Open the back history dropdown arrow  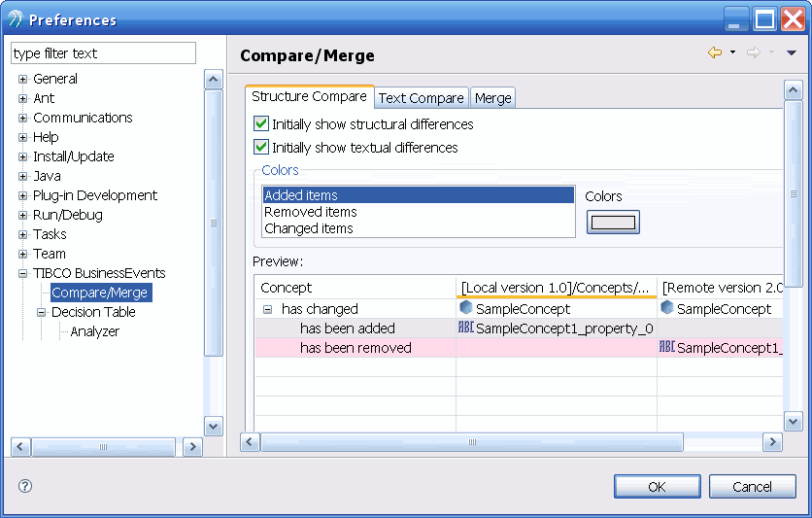click(732, 52)
